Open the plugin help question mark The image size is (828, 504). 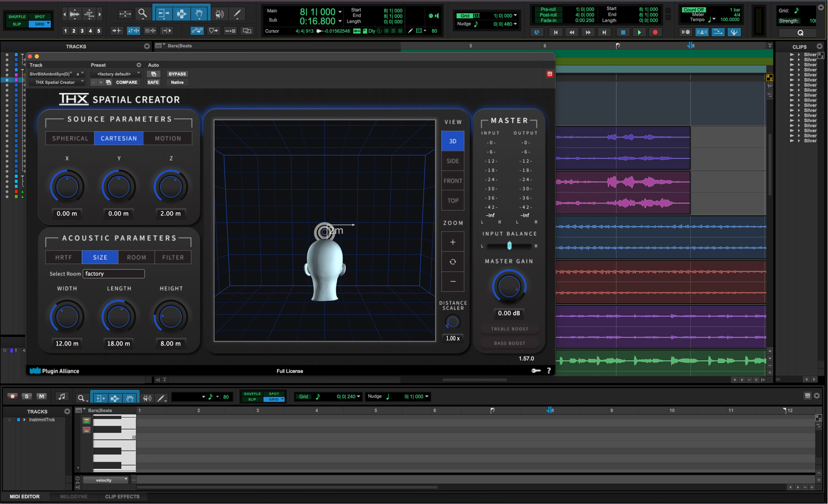click(549, 371)
